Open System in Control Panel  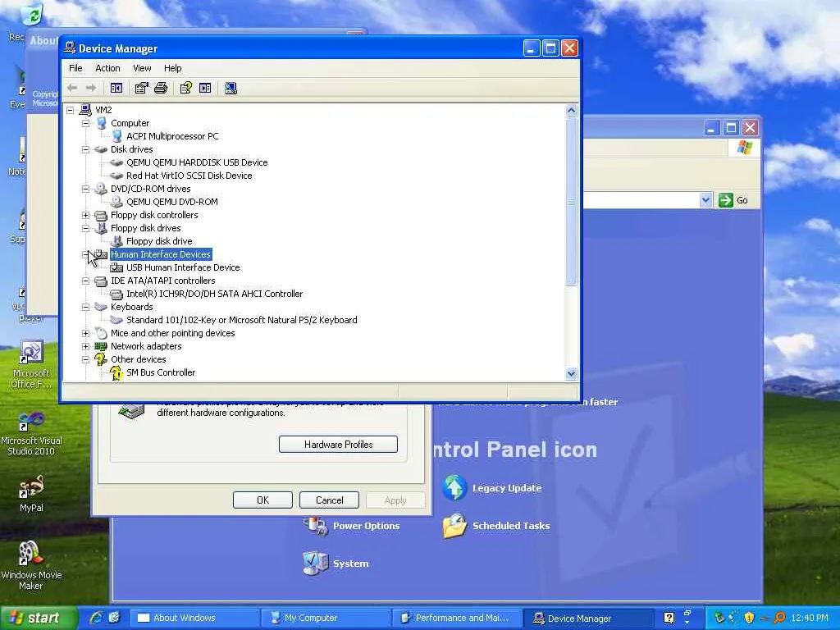pos(336,564)
